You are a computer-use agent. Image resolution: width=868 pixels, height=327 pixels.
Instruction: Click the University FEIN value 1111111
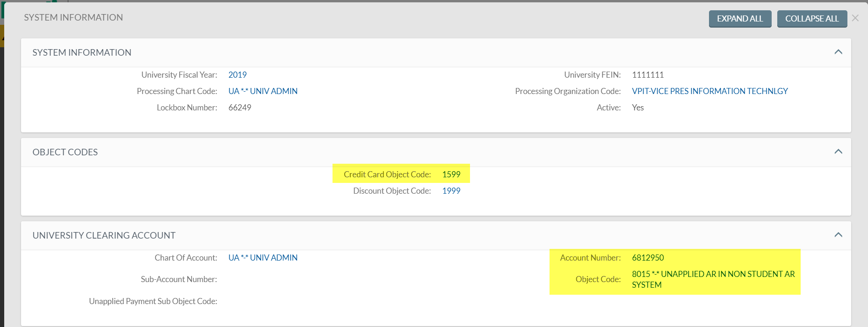tap(648, 75)
